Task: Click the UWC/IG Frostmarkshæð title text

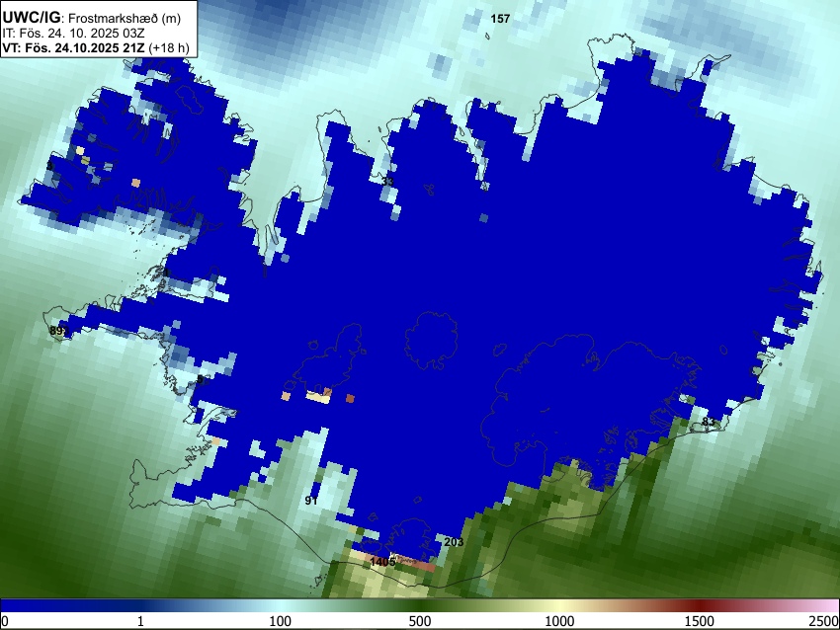Action: click(92, 18)
